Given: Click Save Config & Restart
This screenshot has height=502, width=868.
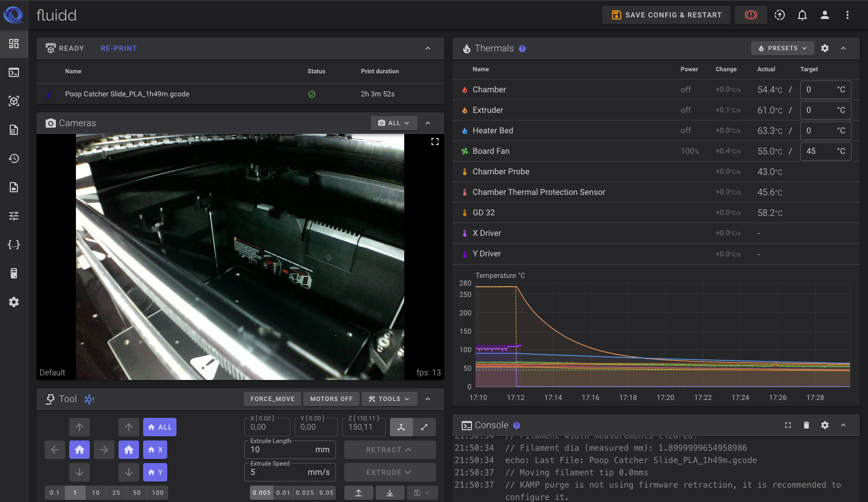Looking at the screenshot, I should (x=667, y=15).
